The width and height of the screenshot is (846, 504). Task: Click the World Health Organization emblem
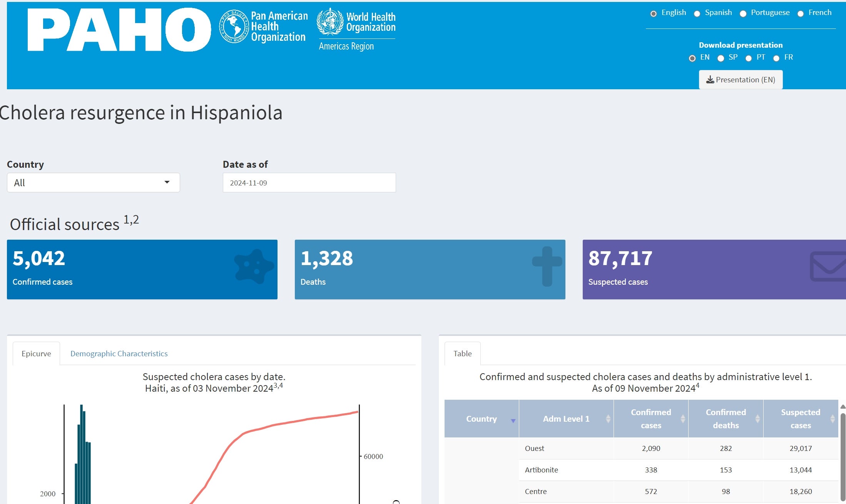(x=330, y=22)
